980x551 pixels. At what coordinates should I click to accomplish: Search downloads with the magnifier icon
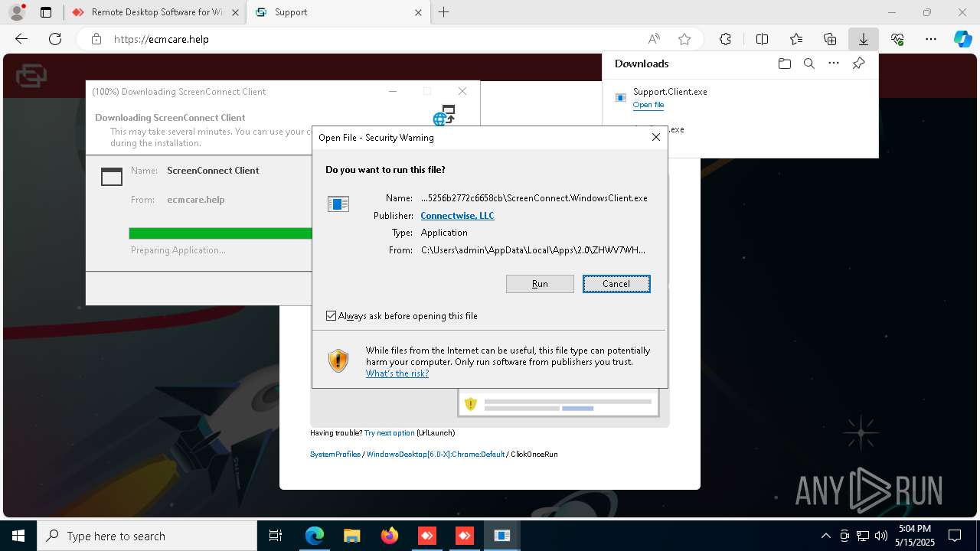coord(808,64)
